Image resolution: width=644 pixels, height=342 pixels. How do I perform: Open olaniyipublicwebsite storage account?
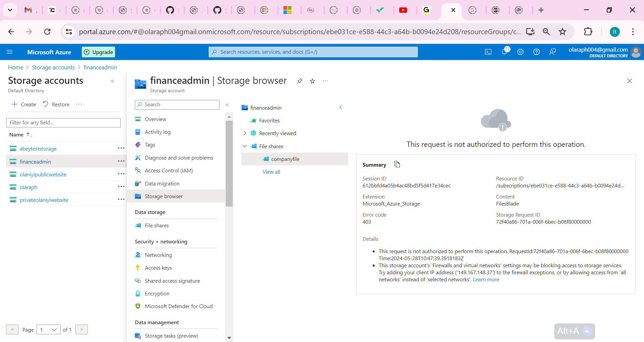tap(43, 174)
